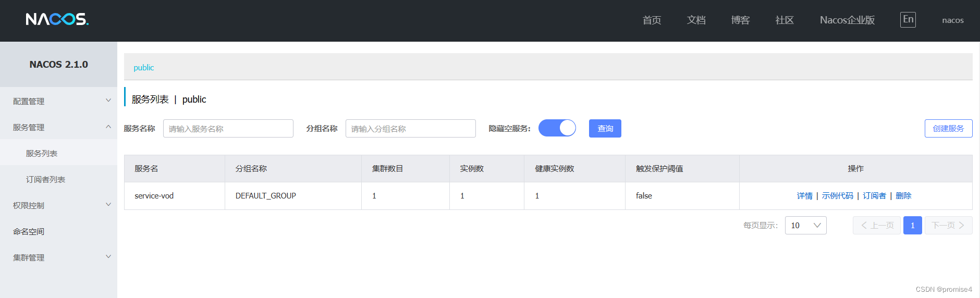Click the 服务名 column header
The image size is (980, 298).
click(175, 169)
